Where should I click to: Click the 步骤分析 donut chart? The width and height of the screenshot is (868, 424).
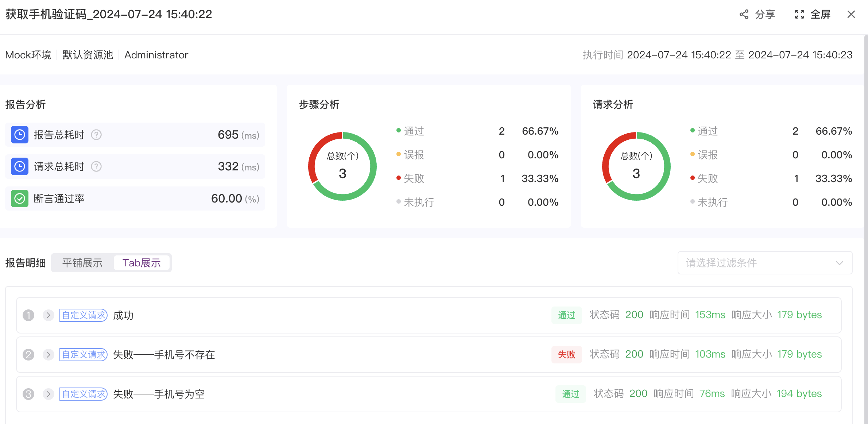342,166
